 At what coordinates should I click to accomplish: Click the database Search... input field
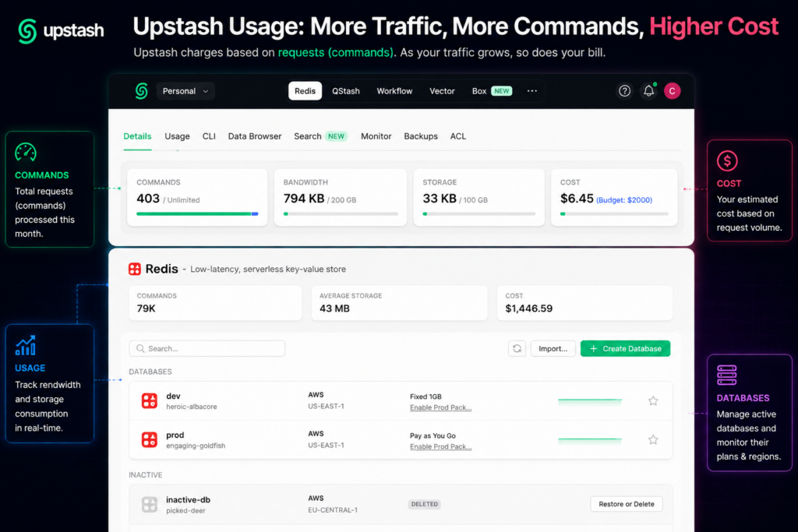click(x=207, y=348)
